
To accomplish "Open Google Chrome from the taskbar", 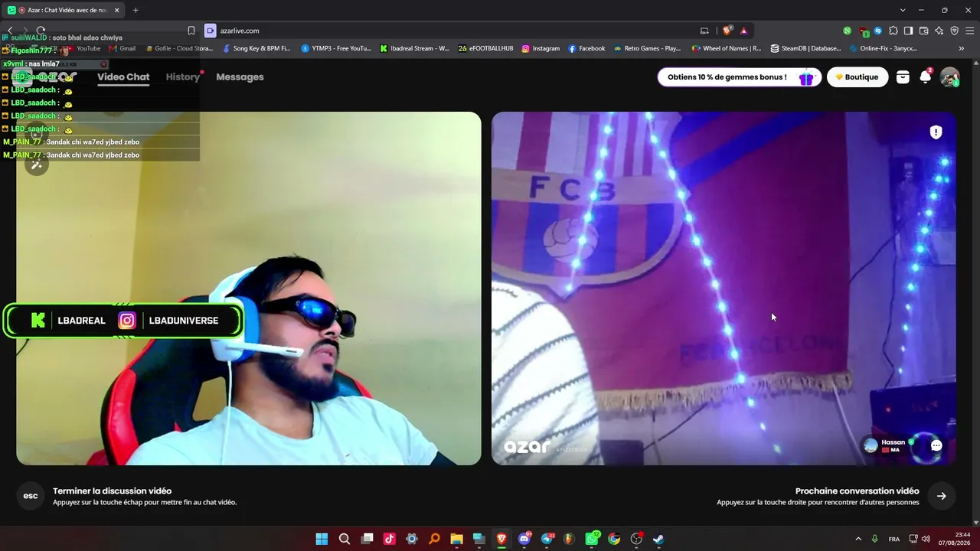I will (614, 539).
